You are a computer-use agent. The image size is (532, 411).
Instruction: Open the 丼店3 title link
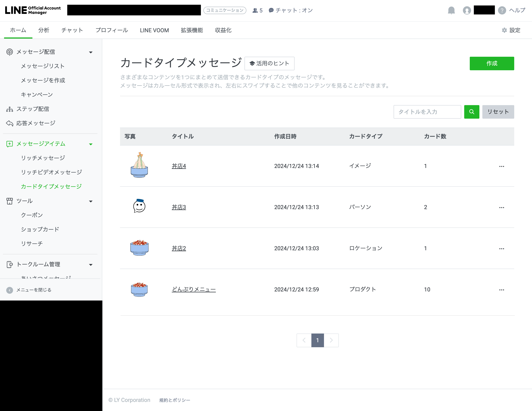pyautogui.click(x=179, y=207)
